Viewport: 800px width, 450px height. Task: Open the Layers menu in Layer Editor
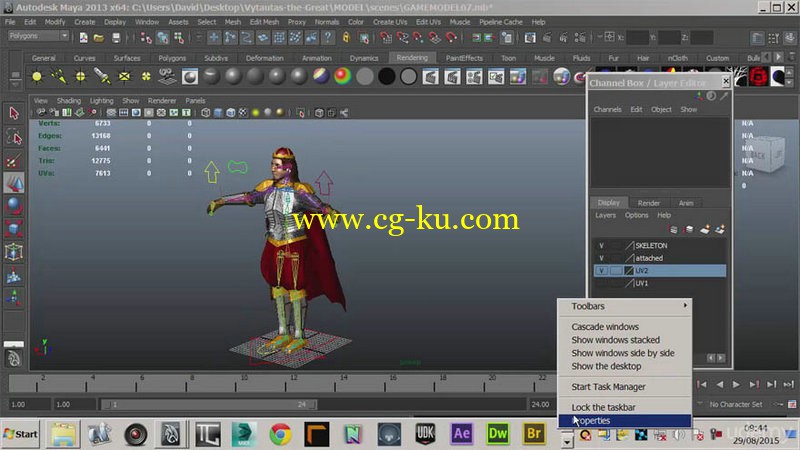point(606,215)
